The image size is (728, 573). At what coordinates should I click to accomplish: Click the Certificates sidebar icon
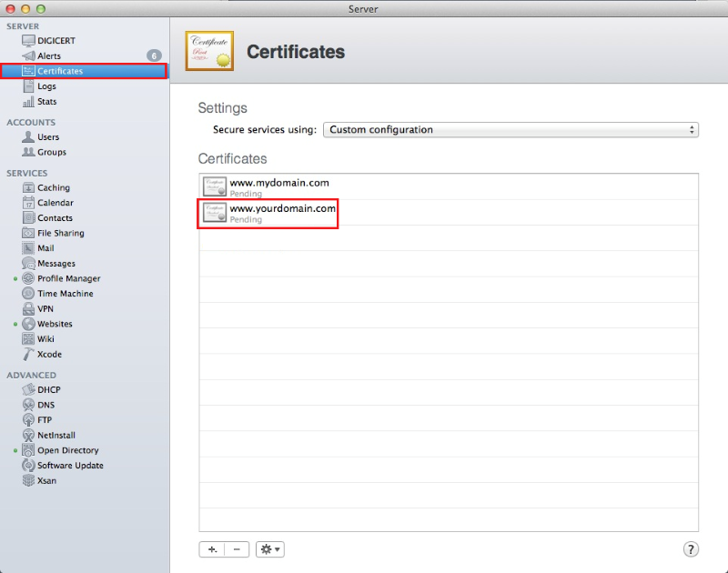click(x=28, y=71)
